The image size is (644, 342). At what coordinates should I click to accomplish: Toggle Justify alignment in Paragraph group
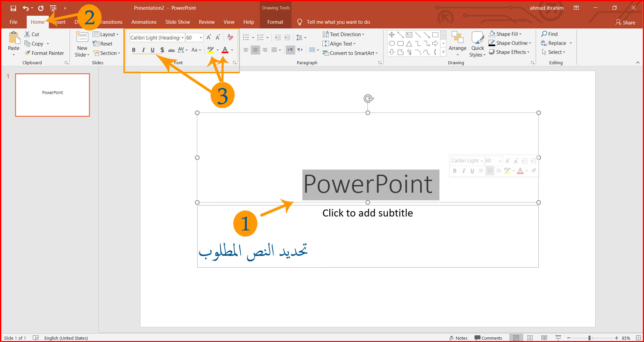(274, 50)
